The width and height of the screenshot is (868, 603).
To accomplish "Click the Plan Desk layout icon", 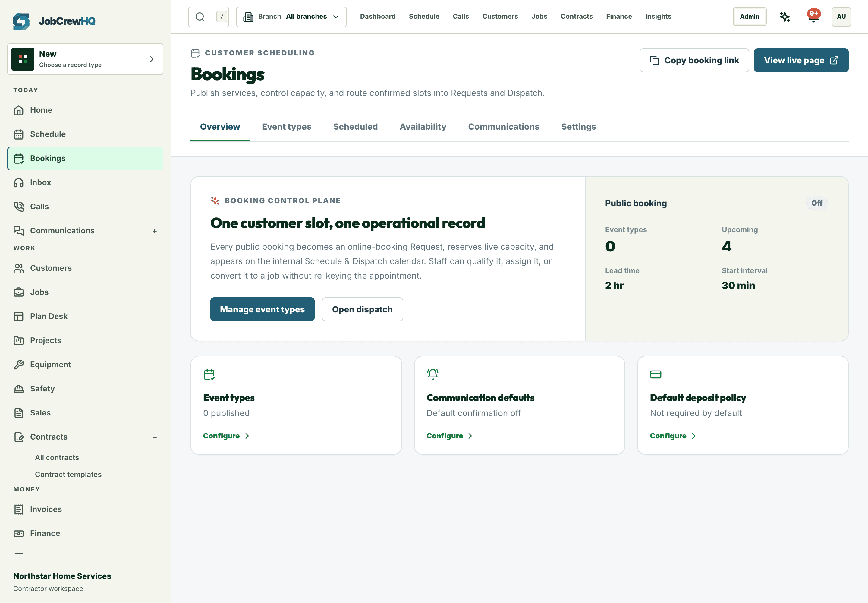I will coord(18,317).
